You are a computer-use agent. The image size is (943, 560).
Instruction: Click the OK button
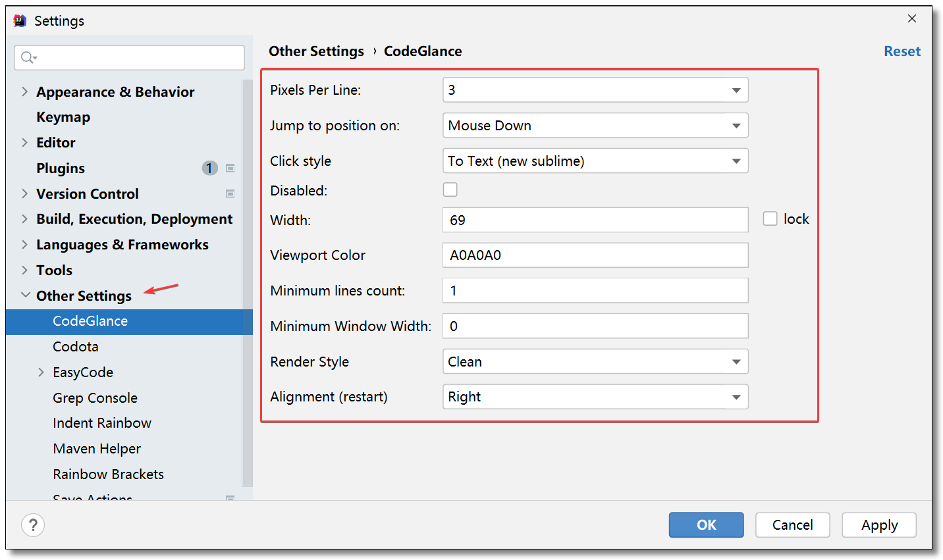click(x=707, y=525)
